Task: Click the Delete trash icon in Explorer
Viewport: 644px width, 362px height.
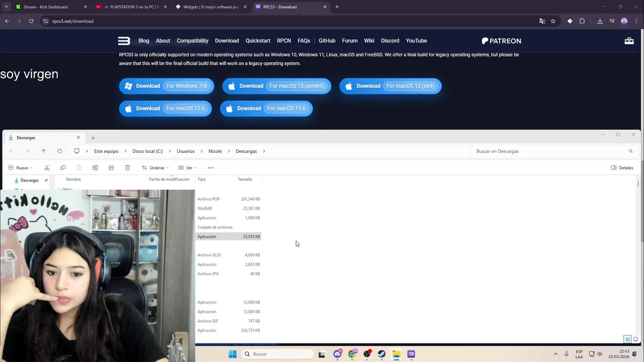Action: pos(127,167)
